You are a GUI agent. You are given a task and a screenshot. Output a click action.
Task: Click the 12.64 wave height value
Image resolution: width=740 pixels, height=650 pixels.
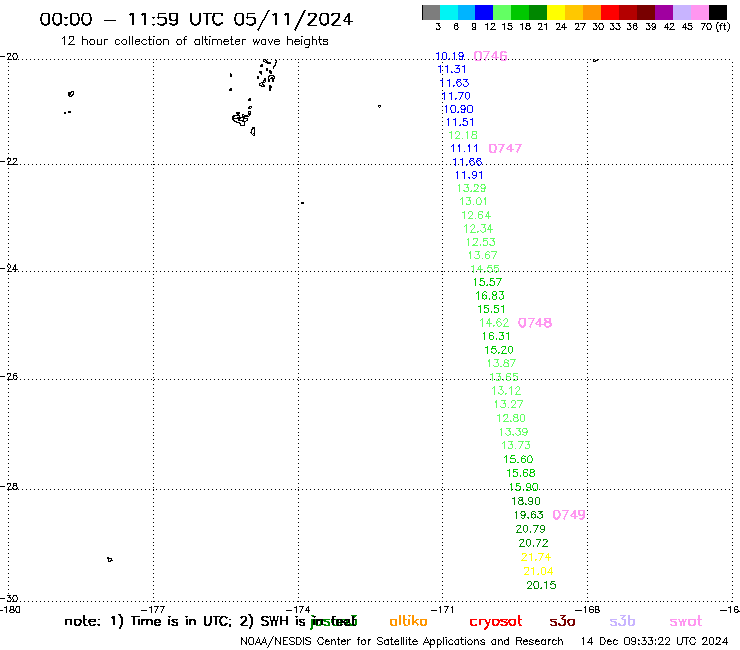coord(476,215)
